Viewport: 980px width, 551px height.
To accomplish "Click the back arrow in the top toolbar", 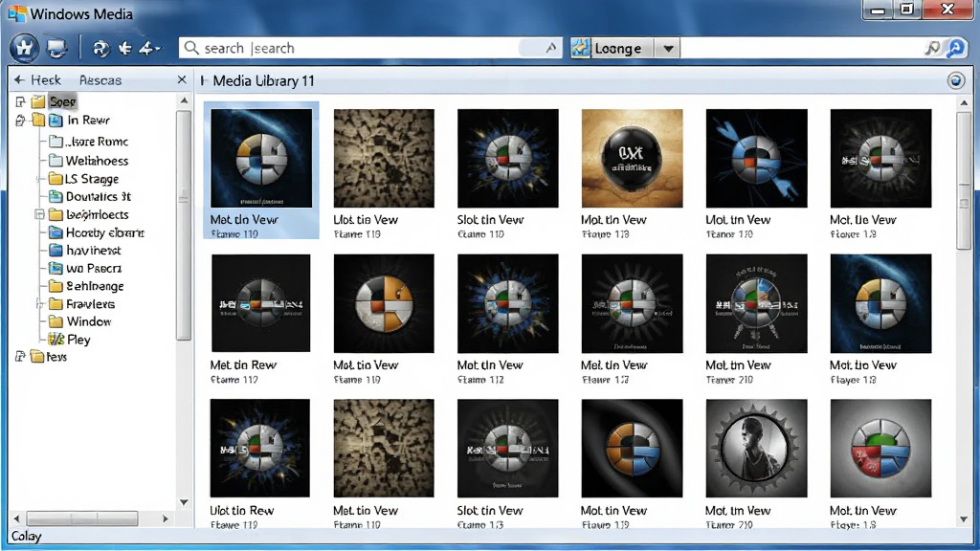I will pyautogui.click(x=125, y=48).
